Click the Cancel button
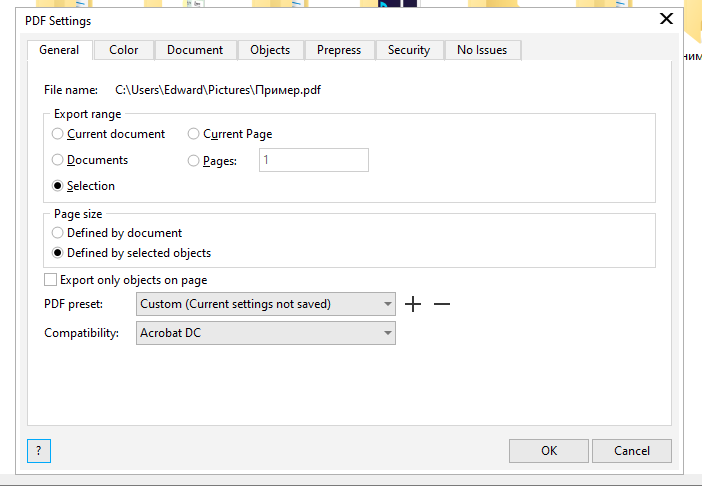This screenshot has height=487, width=702. pyautogui.click(x=632, y=451)
